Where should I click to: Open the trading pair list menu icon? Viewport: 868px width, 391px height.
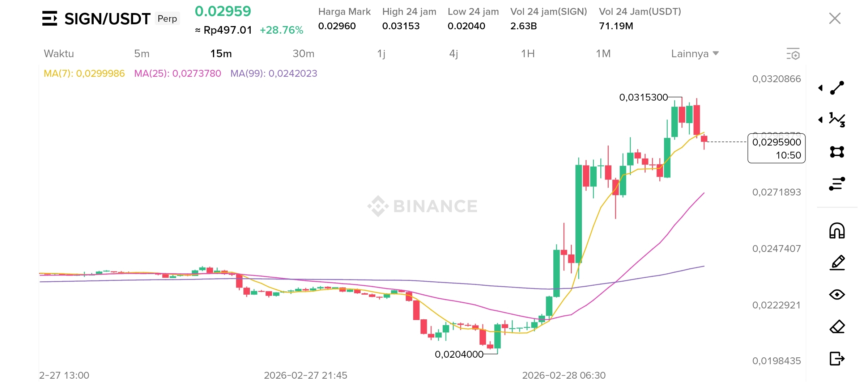(50, 18)
